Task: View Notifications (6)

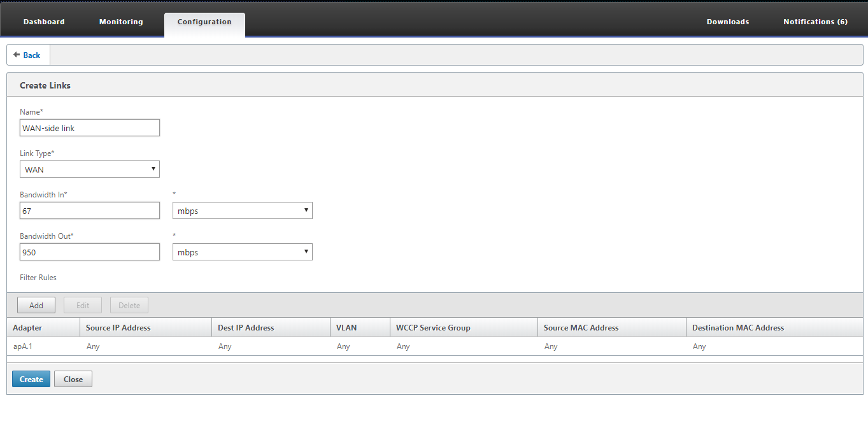Action: coord(815,22)
